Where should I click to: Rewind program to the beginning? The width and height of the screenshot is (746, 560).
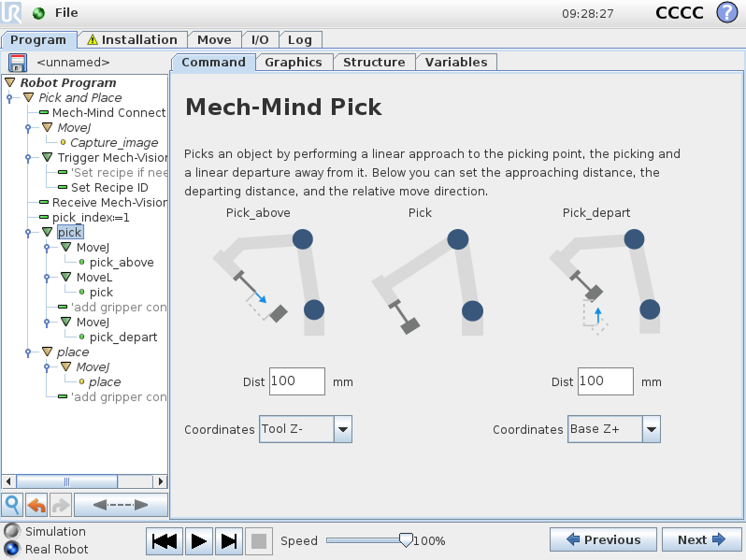coord(165,541)
